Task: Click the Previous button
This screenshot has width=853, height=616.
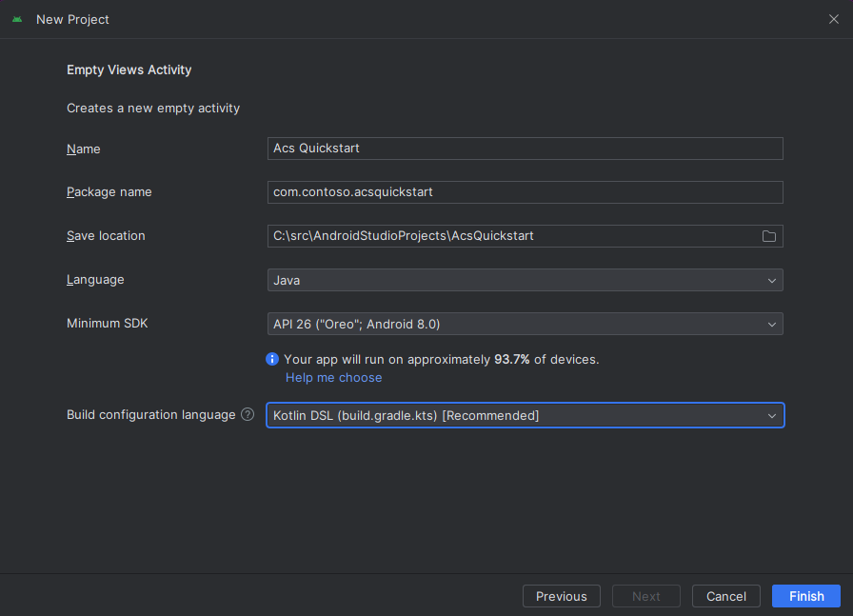Action: [x=561, y=595]
